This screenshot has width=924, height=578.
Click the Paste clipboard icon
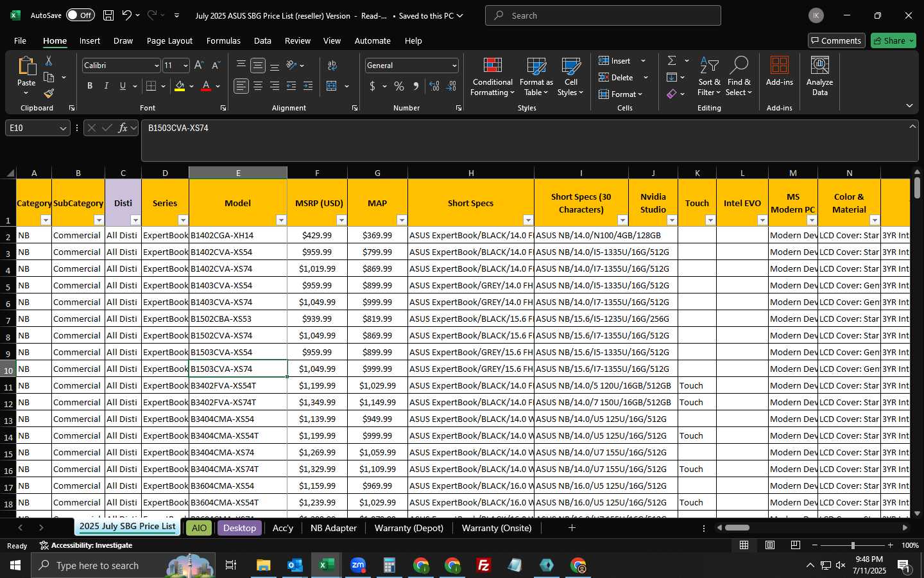click(x=26, y=66)
